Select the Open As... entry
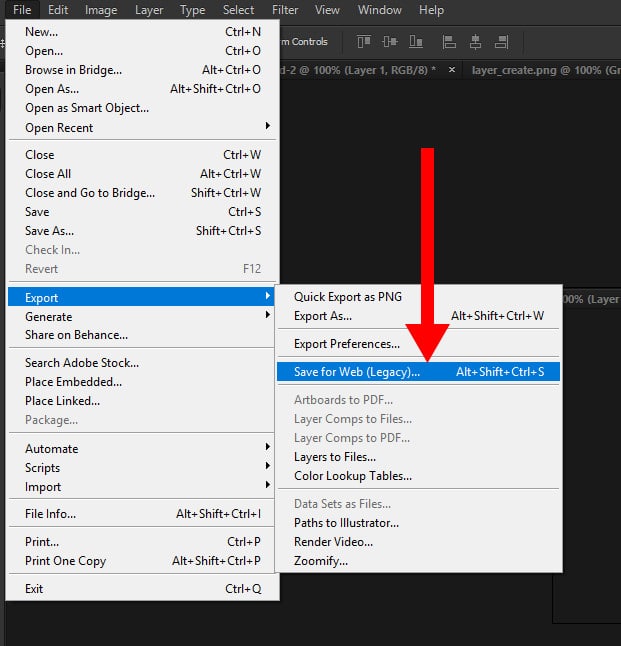This screenshot has height=646, width=621. click(x=141, y=89)
